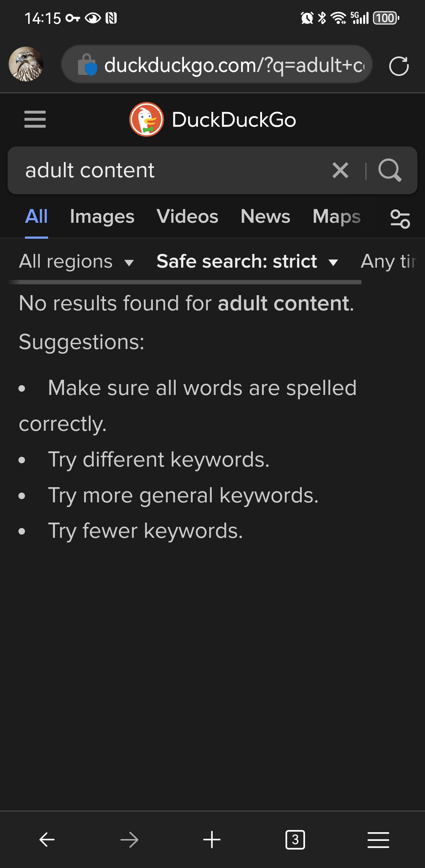Open the Any time filter dropdown
The image size is (425, 868).
tap(390, 261)
